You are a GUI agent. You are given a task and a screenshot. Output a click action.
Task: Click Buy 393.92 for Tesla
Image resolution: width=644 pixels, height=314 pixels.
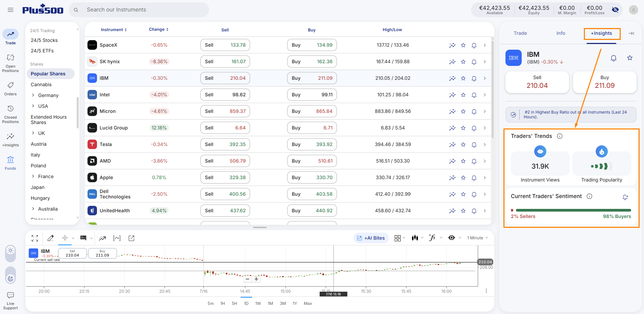[312, 145]
